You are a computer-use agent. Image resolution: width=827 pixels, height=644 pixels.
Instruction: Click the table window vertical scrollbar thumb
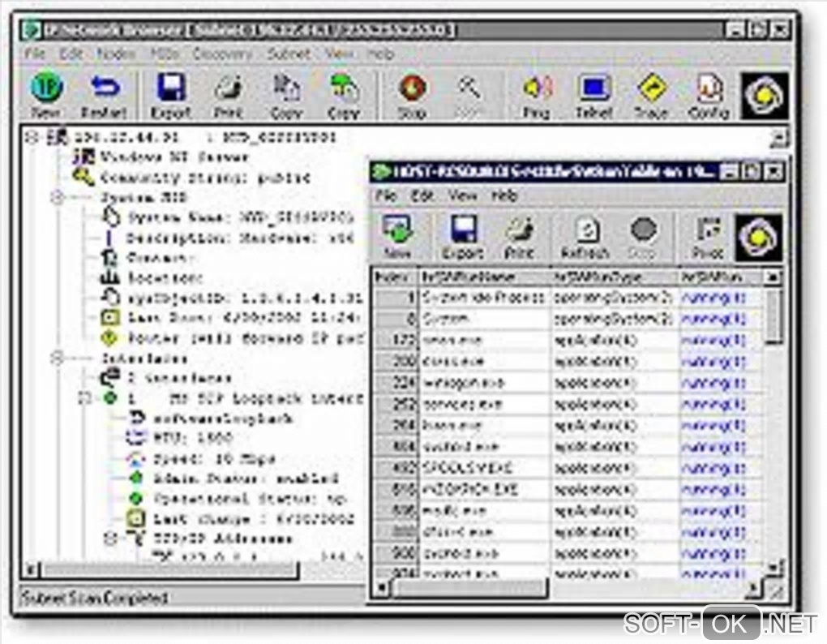click(773, 316)
